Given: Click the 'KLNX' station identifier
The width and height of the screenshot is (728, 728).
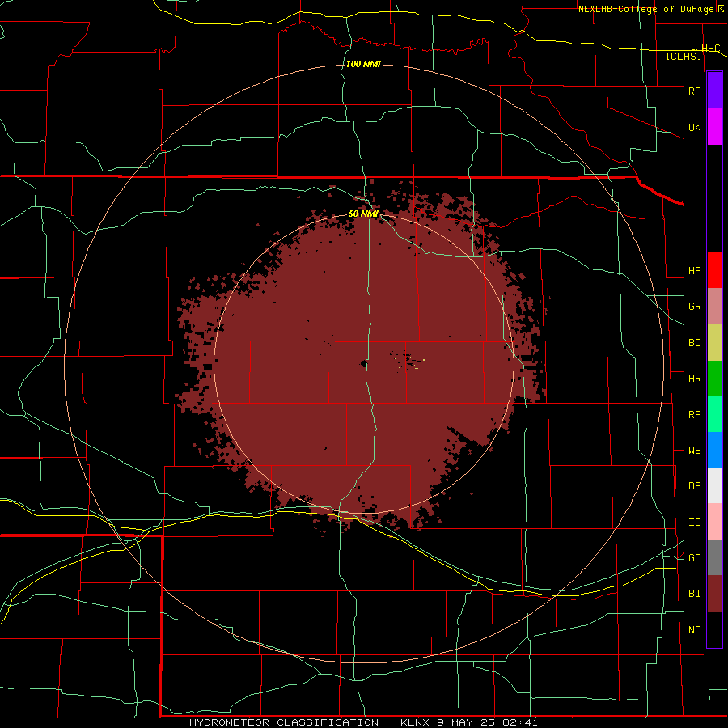Looking at the screenshot, I should tap(415, 722).
